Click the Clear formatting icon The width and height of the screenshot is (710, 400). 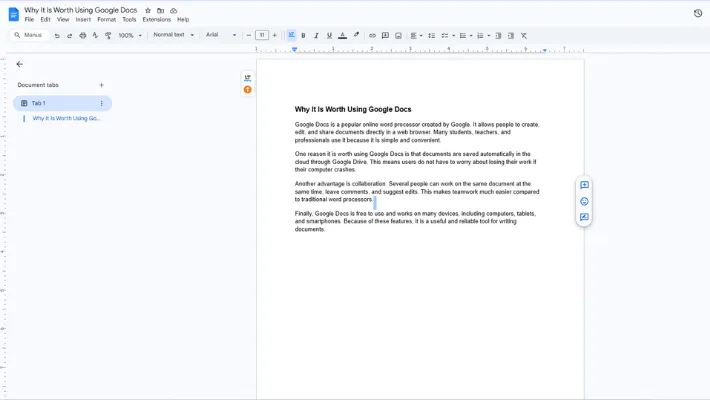(524, 35)
